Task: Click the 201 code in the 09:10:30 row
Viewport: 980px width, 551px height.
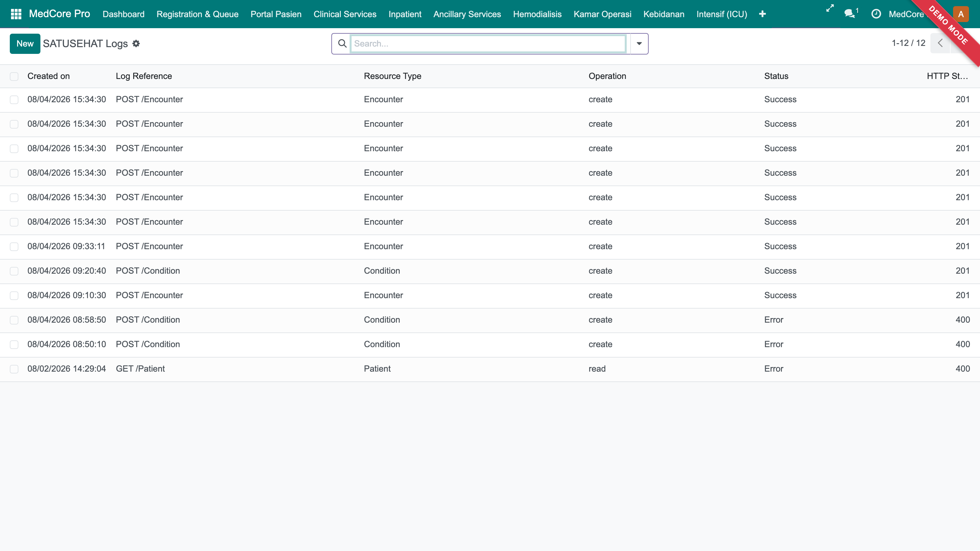Action: 963,295
